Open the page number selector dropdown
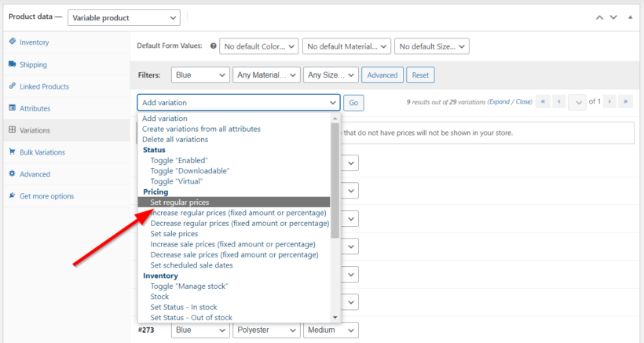The width and height of the screenshot is (644, 343). [x=577, y=102]
